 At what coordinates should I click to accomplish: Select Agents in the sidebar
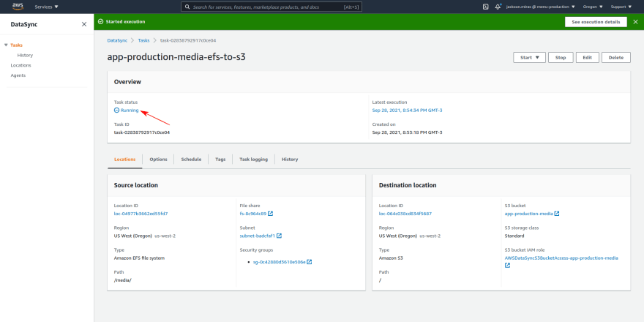pos(18,75)
